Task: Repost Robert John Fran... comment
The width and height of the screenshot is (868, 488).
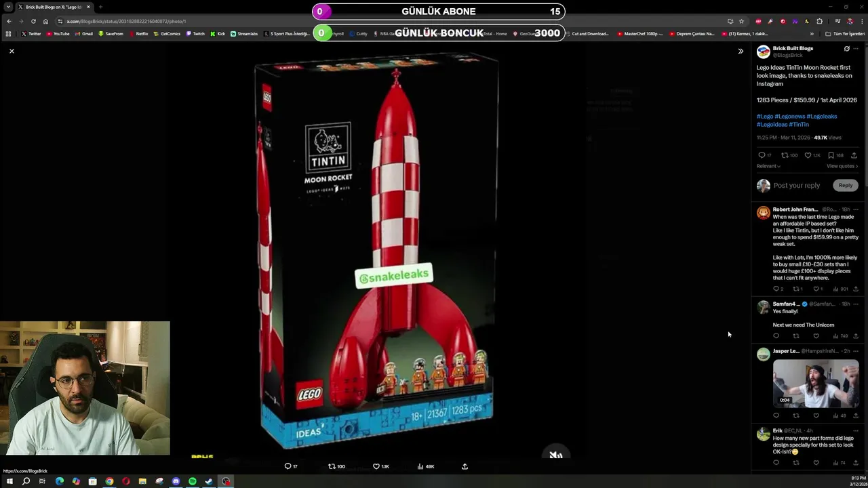Action: coord(797,289)
